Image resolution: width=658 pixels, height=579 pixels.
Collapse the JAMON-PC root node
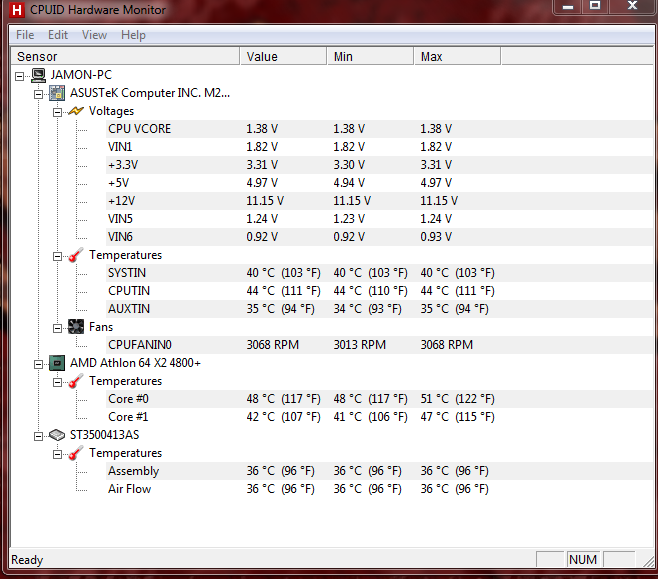(x=19, y=76)
